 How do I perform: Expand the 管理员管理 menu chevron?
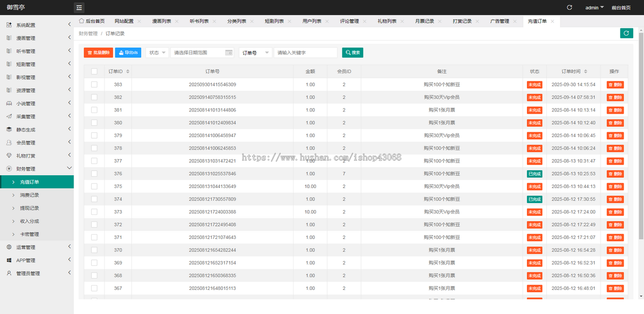(69, 273)
